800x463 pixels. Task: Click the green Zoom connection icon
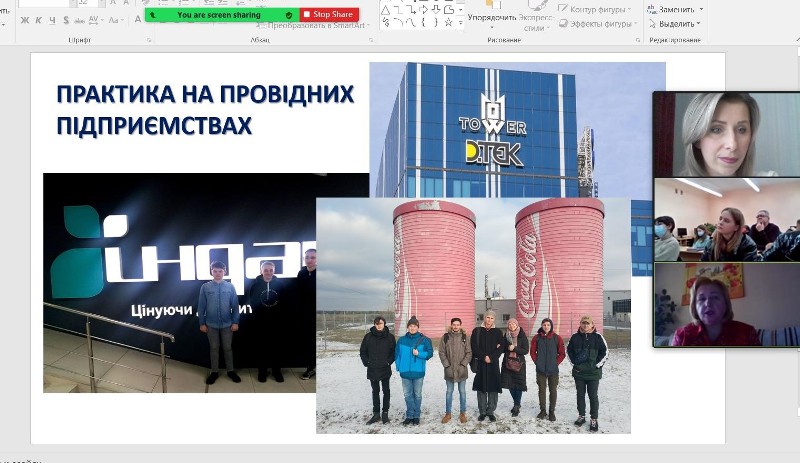(153, 15)
